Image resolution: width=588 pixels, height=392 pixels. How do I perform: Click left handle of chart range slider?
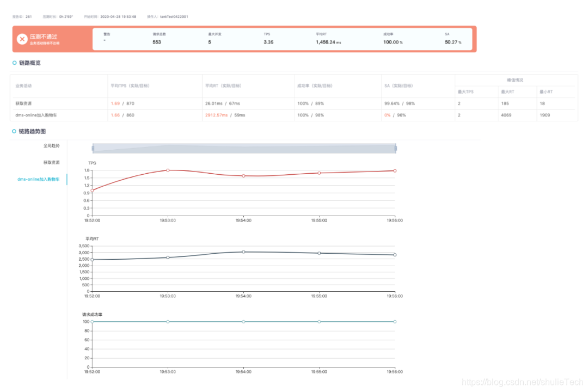click(x=93, y=148)
